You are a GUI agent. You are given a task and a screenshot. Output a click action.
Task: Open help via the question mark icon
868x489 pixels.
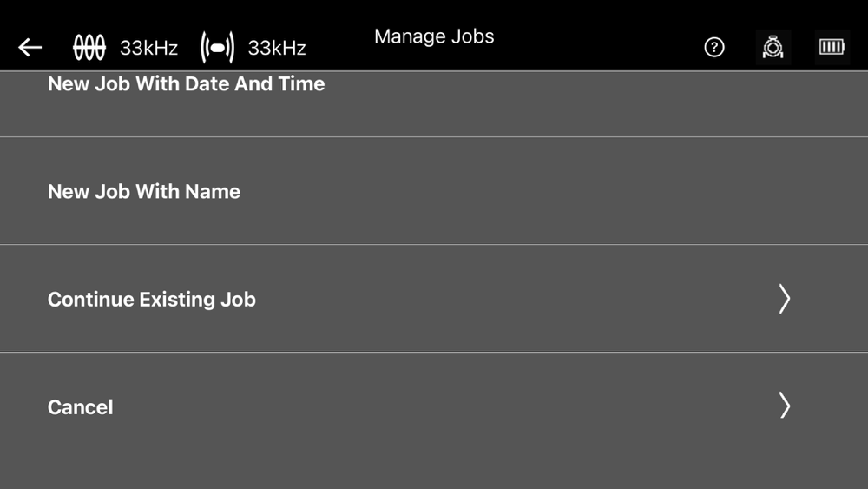714,47
